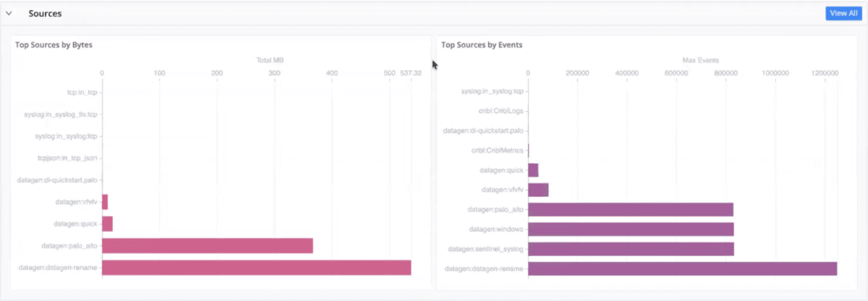Click the datagen:quick bar in Bytes chart
Screen dimensions: 868x301
point(107,224)
